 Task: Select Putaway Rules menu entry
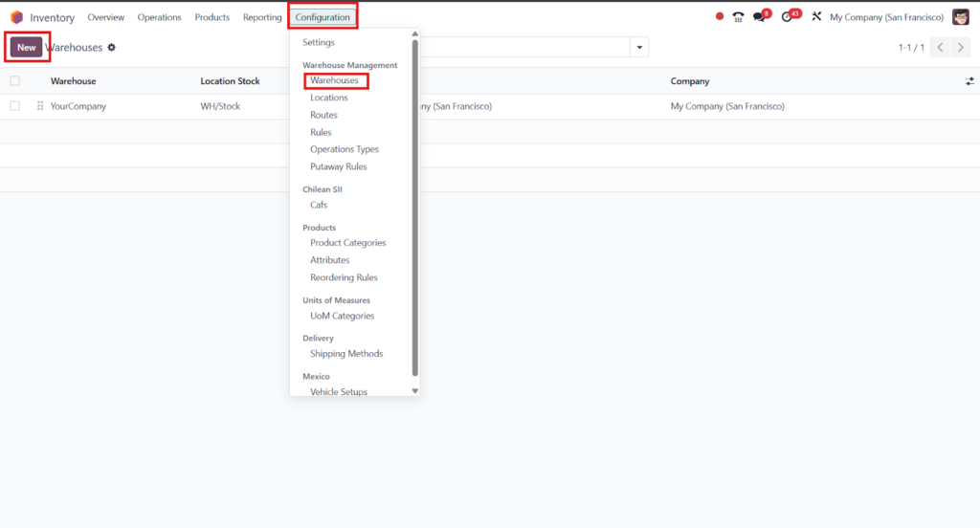(x=338, y=166)
